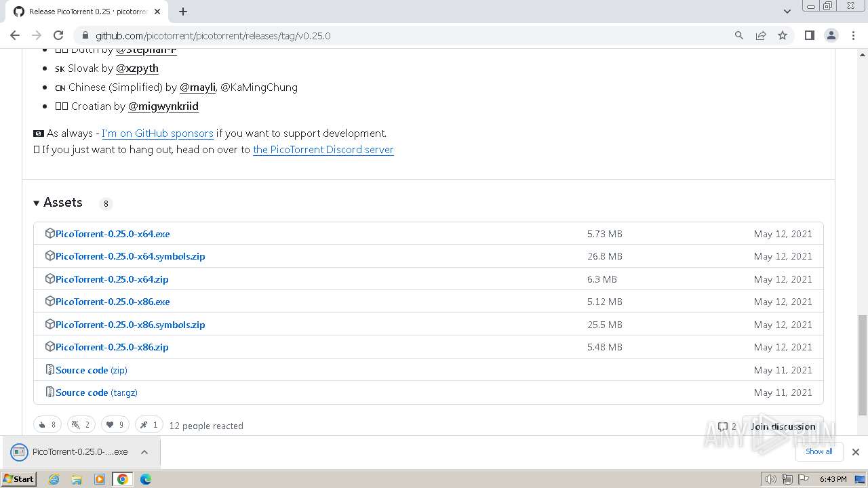Screen dimensions: 868x488
Task: Open a new tab with the plus button
Action: tap(182, 12)
